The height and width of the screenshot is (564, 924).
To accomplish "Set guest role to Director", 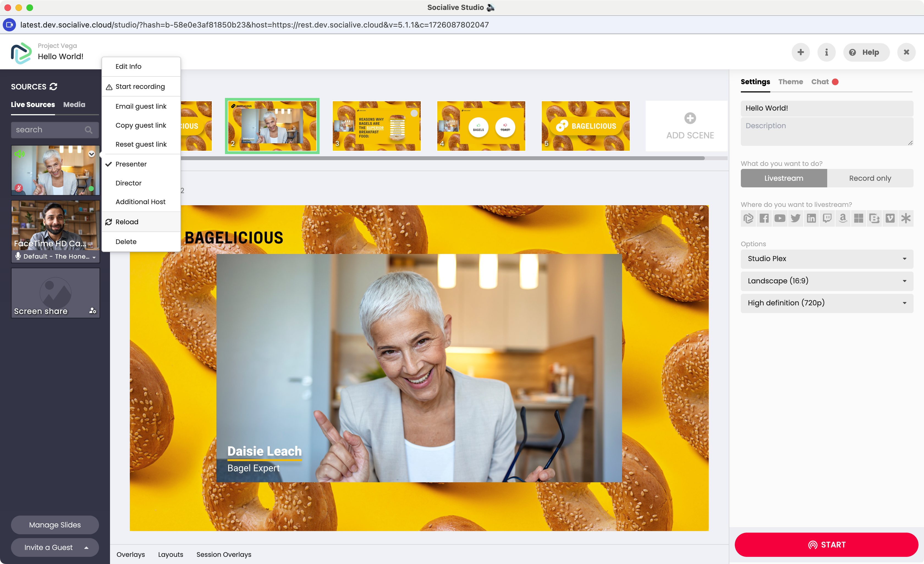I will click(x=128, y=183).
